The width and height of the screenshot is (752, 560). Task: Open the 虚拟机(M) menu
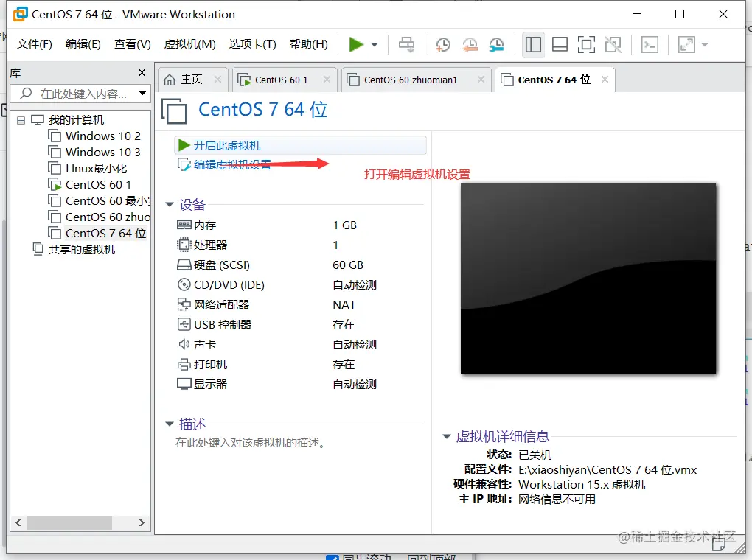pos(190,45)
